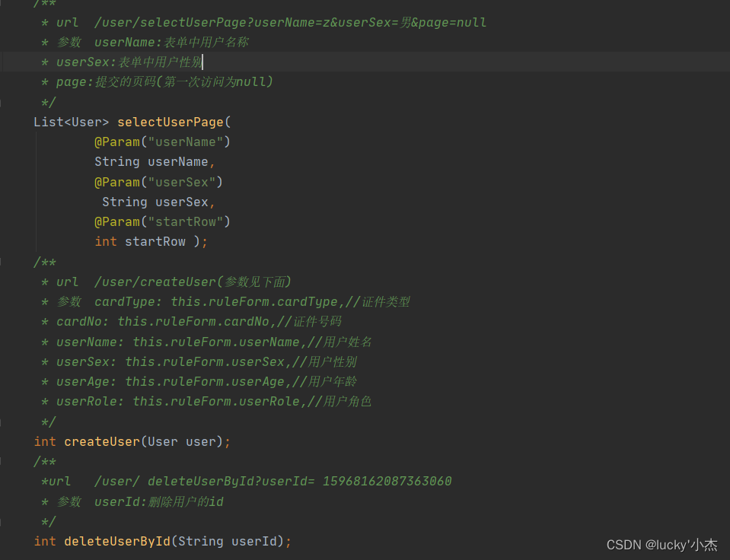This screenshot has height=560, width=730.
Task: Click the comment line with the /user/selectUserPage url
Action: [x=264, y=22]
